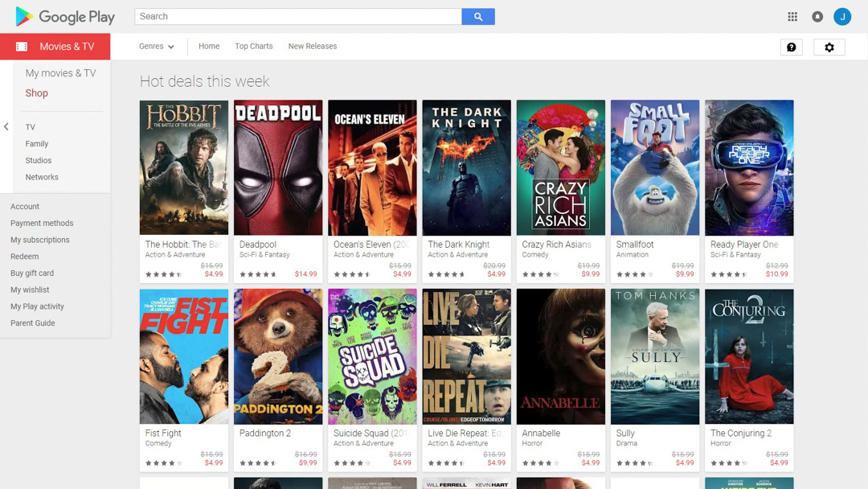Open My movies & TV
868x489 pixels.
[60, 73]
